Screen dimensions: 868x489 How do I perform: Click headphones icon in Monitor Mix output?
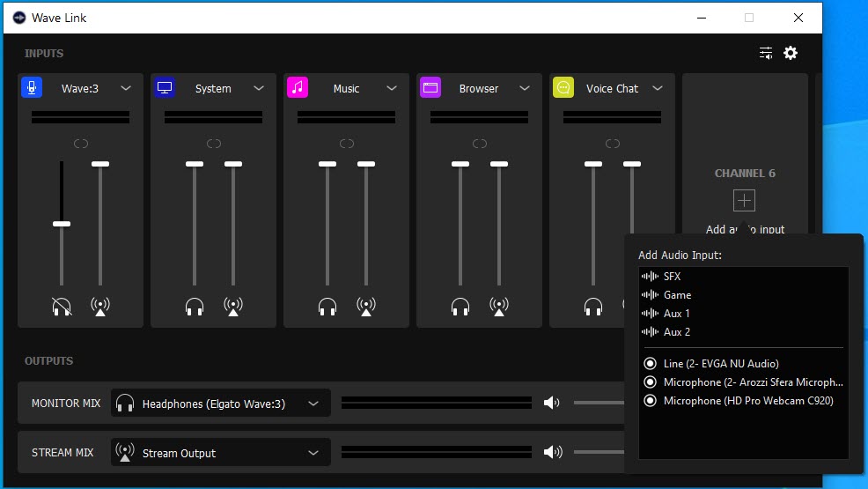click(x=125, y=404)
